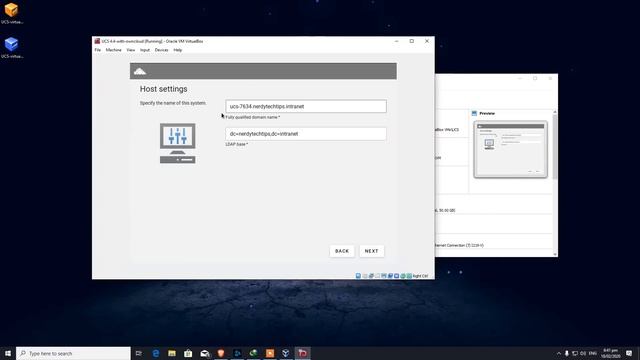This screenshot has width=640, height=360.
Task: Click the Preview section header icon
Action: pyautogui.click(x=474, y=113)
